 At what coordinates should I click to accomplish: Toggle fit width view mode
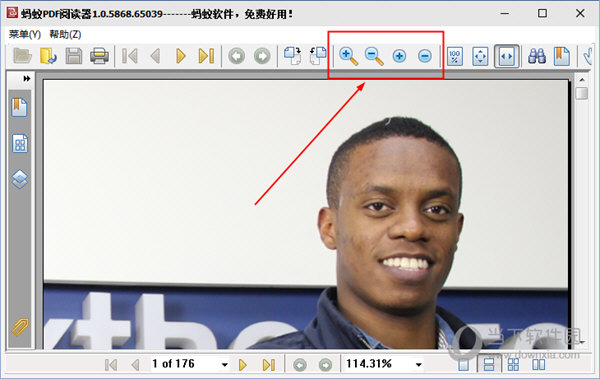507,56
